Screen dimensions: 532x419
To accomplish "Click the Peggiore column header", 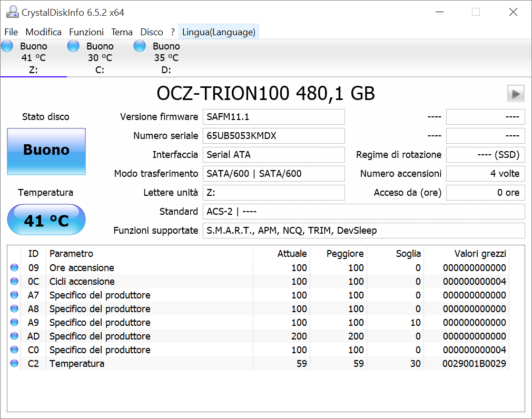I will pos(339,254).
